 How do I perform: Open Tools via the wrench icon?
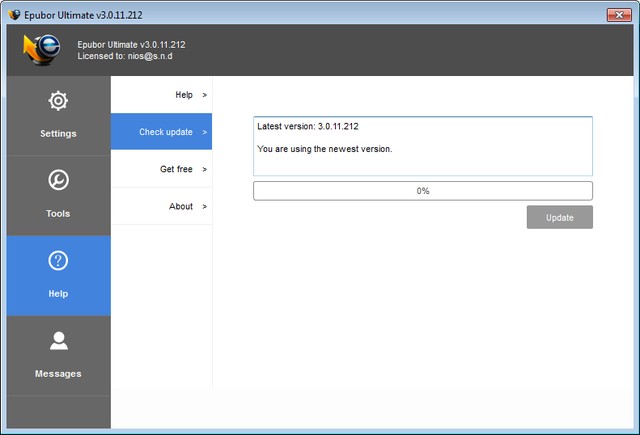[x=58, y=181]
